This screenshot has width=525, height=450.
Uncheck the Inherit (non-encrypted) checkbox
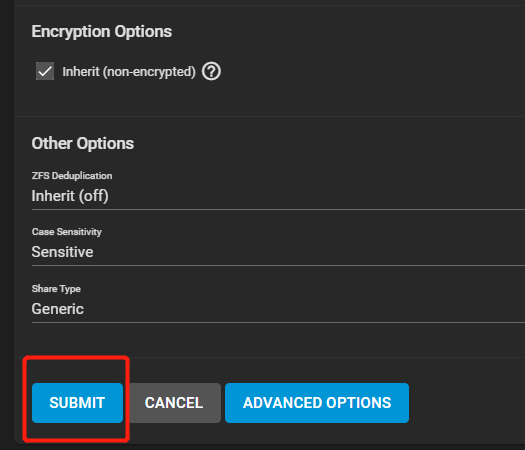45,71
